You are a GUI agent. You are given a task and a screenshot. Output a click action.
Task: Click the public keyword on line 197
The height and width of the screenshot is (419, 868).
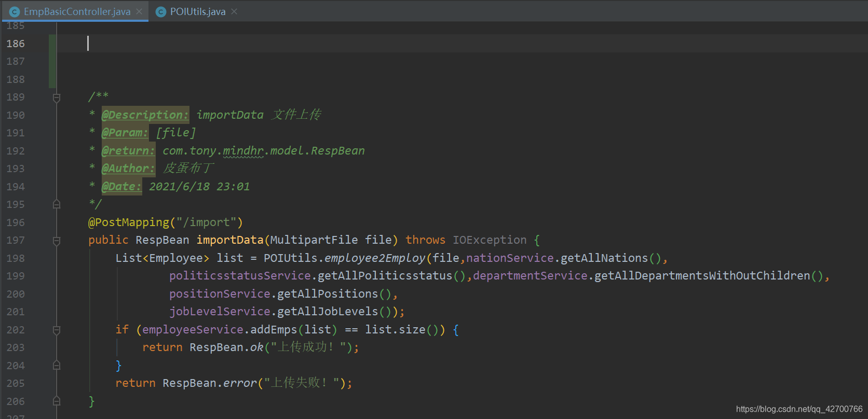click(108, 240)
